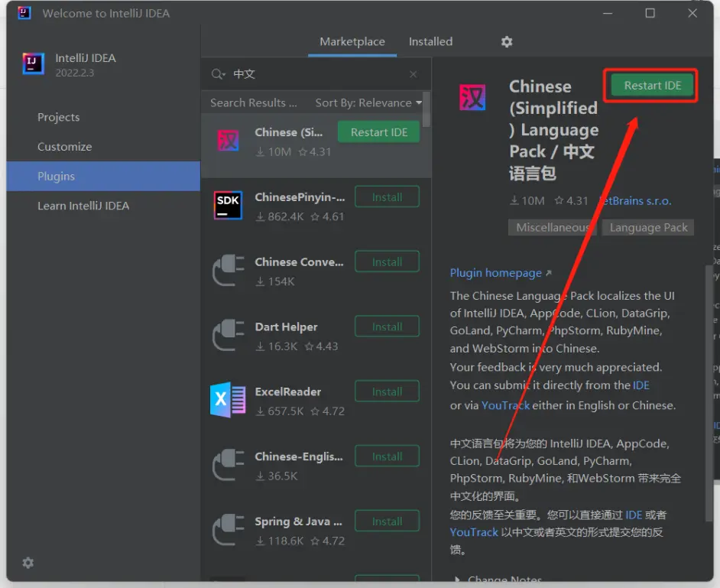
Task: Click the IDE link in Chinese description
Action: 634,515
